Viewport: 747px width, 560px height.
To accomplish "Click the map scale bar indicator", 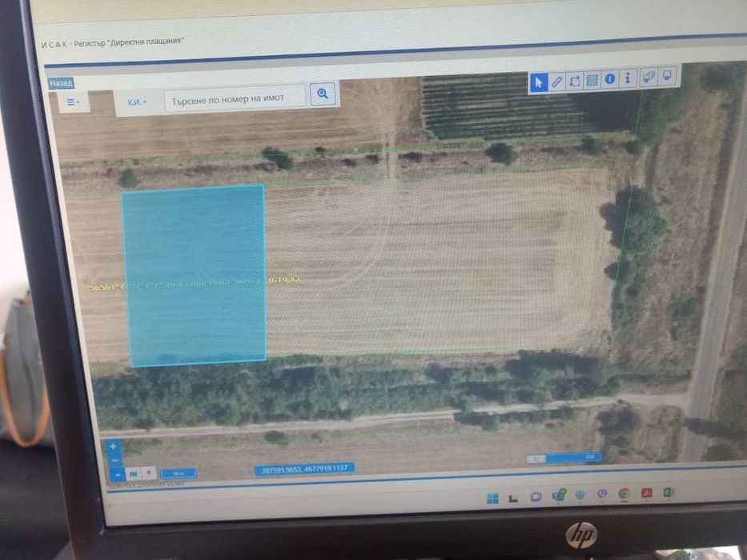I will 179,474.
